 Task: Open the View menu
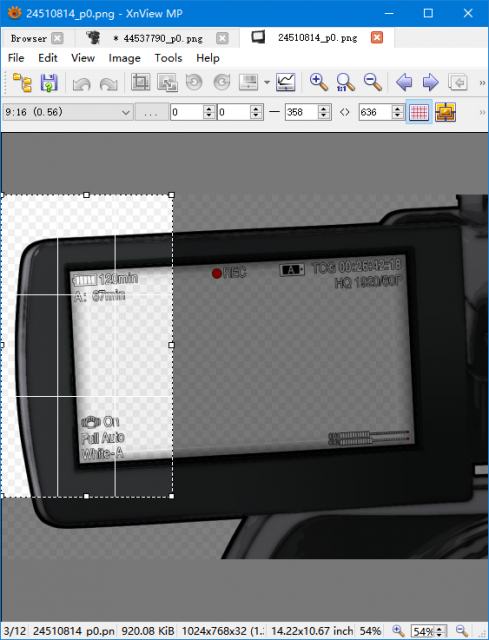83,58
